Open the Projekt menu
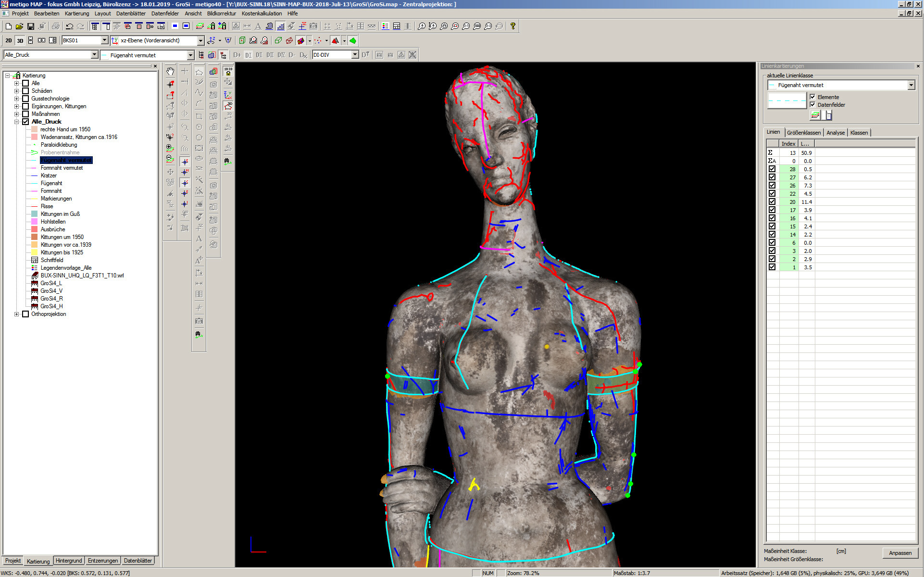 [20, 13]
